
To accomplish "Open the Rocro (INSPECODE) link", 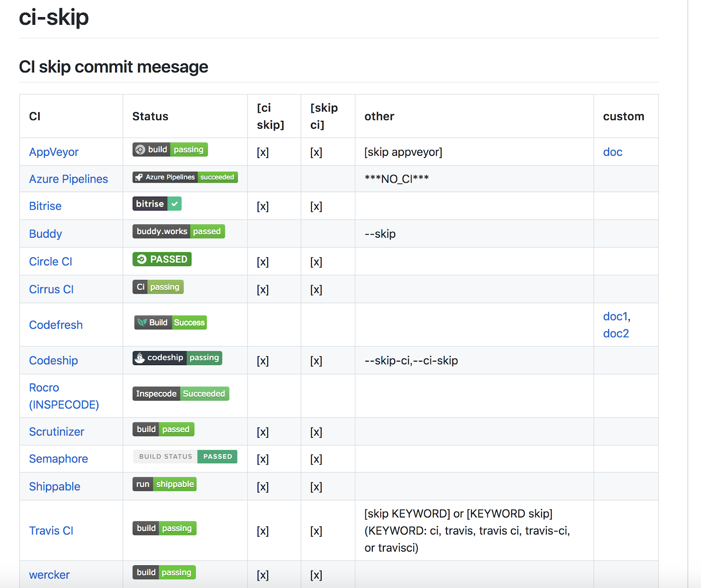I will point(64,396).
